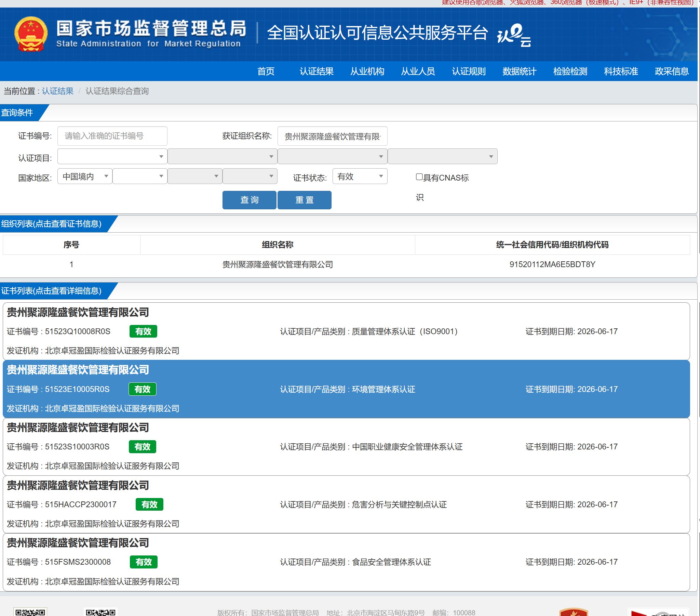Click the 统一社会信用代码/组织机构代码 header
Screen dimensions: 700x616
[x=552, y=245]
